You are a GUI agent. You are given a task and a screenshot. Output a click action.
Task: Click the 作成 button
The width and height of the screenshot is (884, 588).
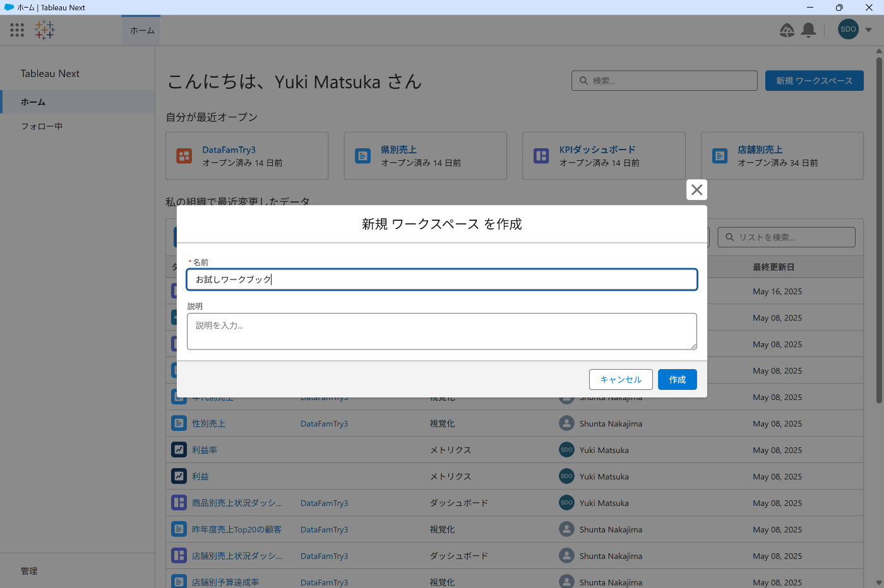pyautogui.click(x=677, y=380)
